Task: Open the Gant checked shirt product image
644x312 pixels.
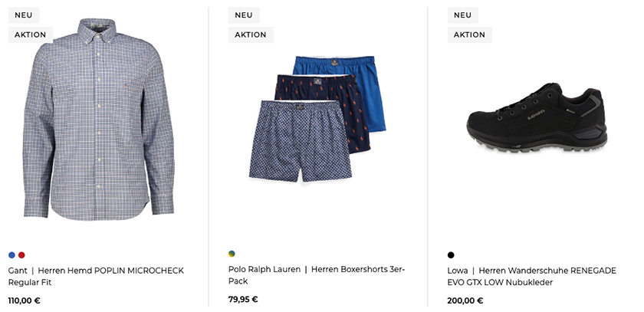Action: click(98, 119)
